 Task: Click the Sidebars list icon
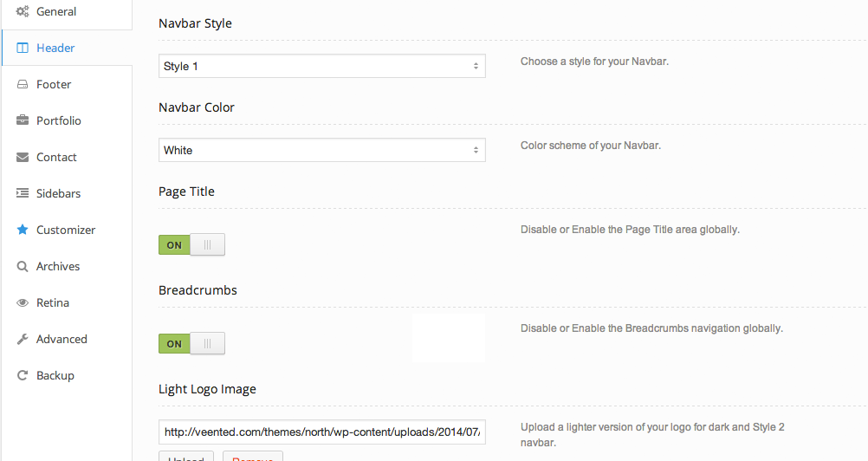tap(23, 193)
